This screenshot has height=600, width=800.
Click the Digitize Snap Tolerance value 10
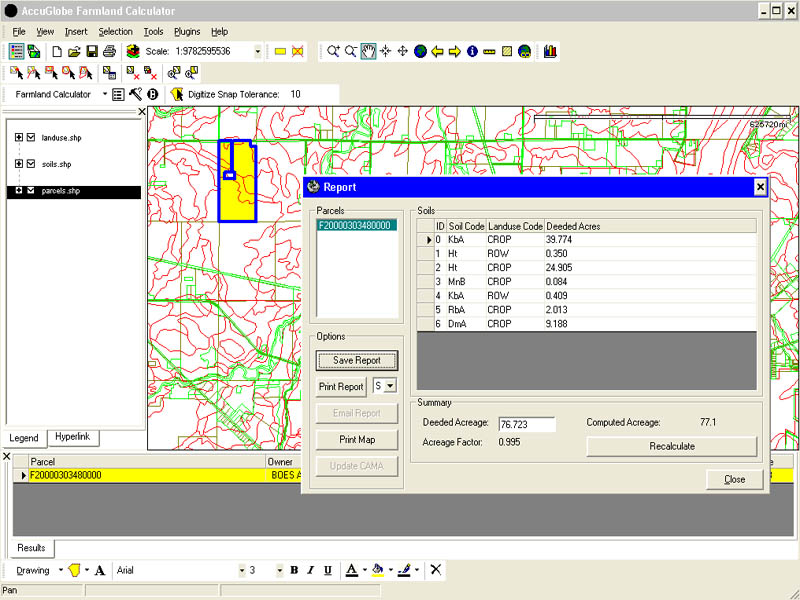pos(295,94)
